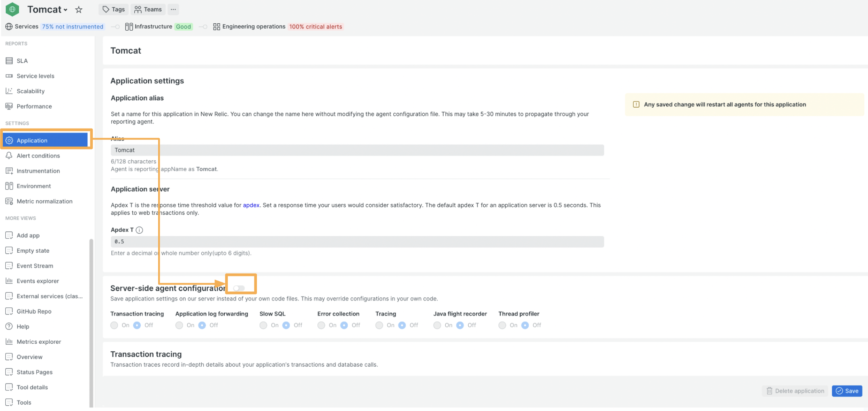Select Off for Slow SQL
868x411 pixels.
tap(286, 325)
